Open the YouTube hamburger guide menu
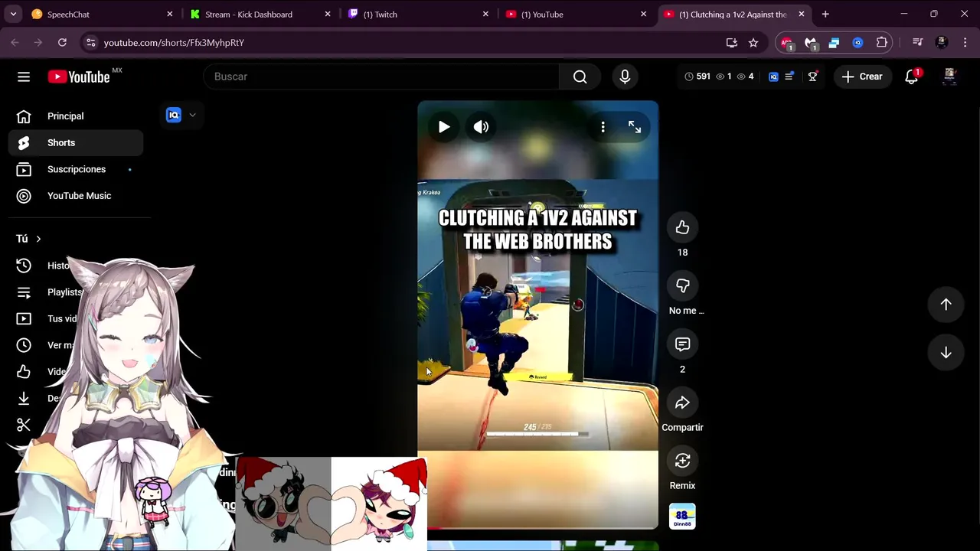Screen dimensions: 980x551 point(24,77)
